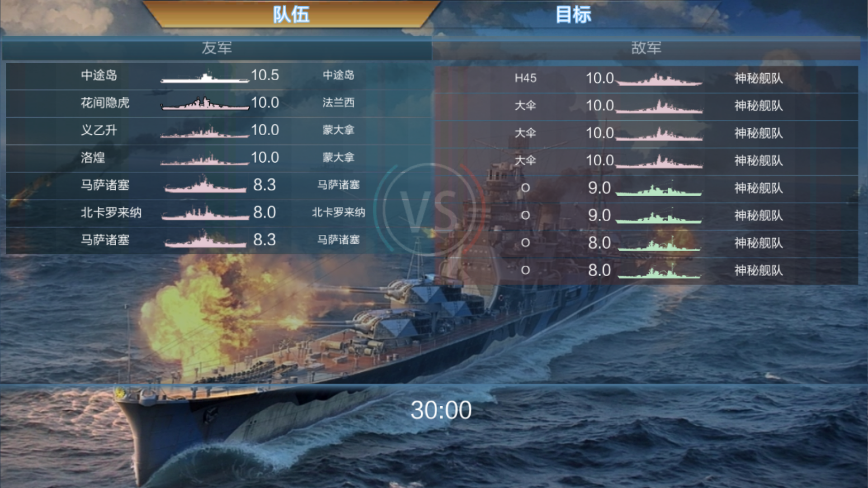Image resolution: width=868 pixels, height=488 pixels.
Task: Open the 目标 tab
Action: coord(573,14)
